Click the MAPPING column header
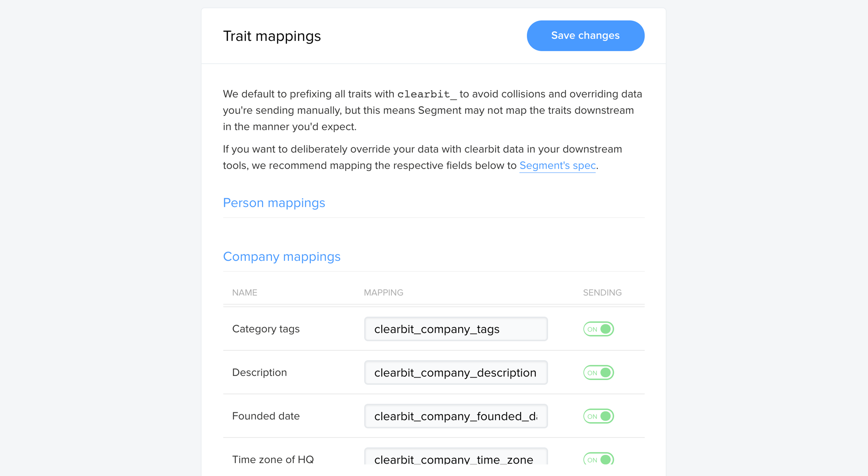 [x=383, y=293]
